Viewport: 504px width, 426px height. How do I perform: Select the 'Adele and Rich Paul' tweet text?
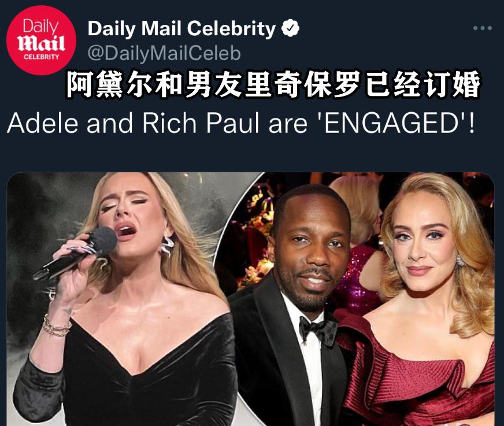pos(241,123)
